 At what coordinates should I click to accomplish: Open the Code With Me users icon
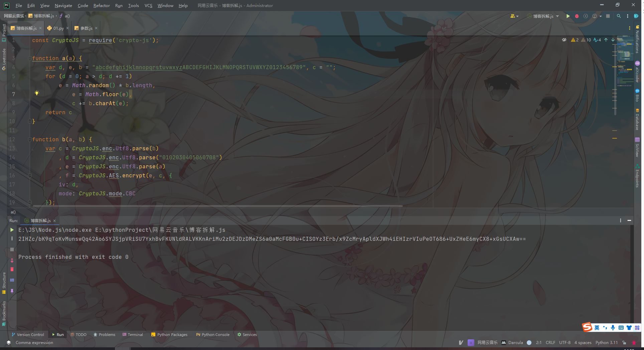click(513, 16)
